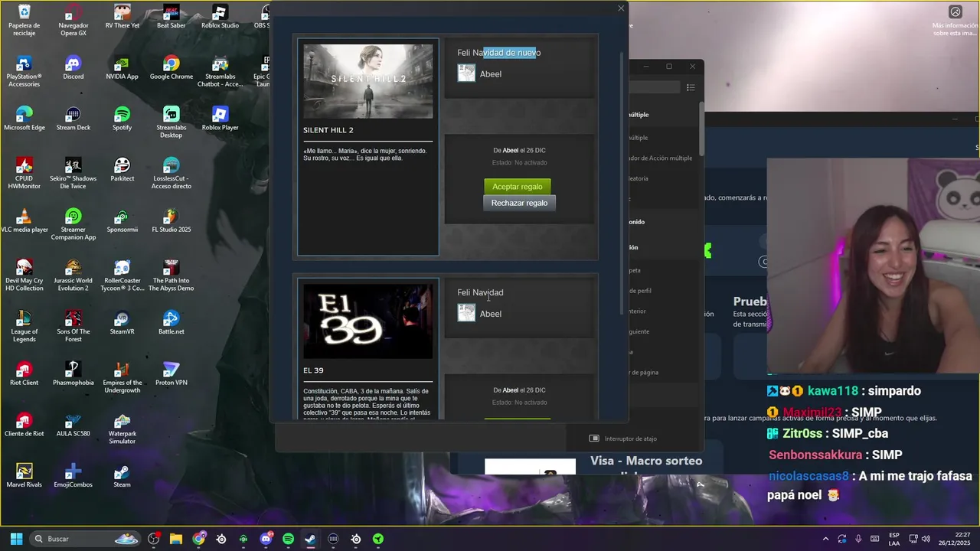Open the Microsoft Edge desktop icon
The height and width of the screenshot is (551, 980).
(24, 119)
